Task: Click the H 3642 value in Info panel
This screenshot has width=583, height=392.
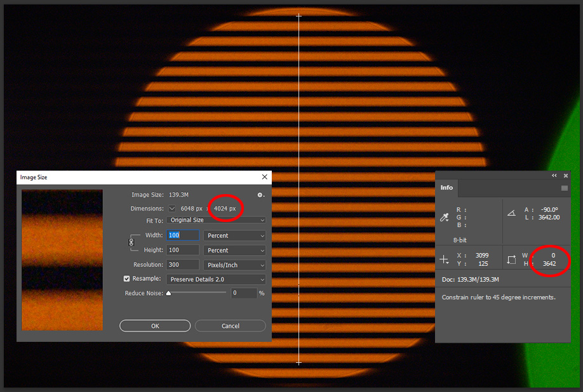Action: click(x=549, y=264)
